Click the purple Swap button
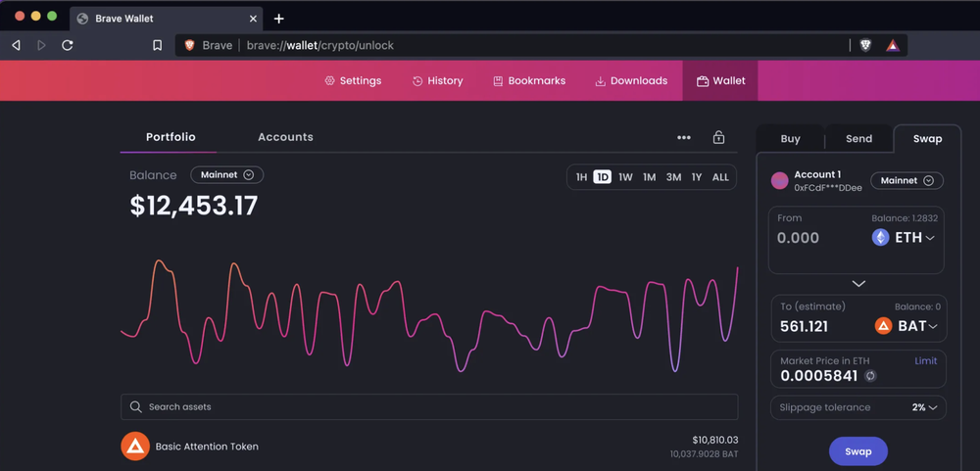 [x=858, y=451]
